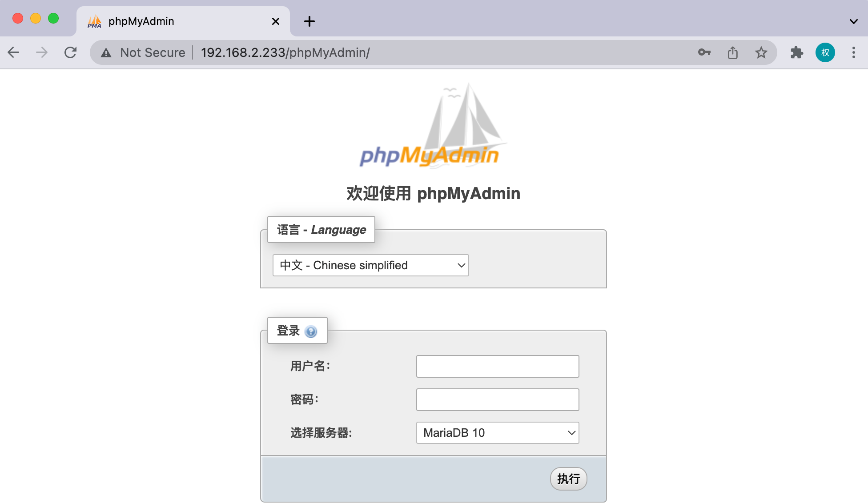868x503 pixels.
Task: Bookmark this page with the star icon
Action: tap(761, 52)
